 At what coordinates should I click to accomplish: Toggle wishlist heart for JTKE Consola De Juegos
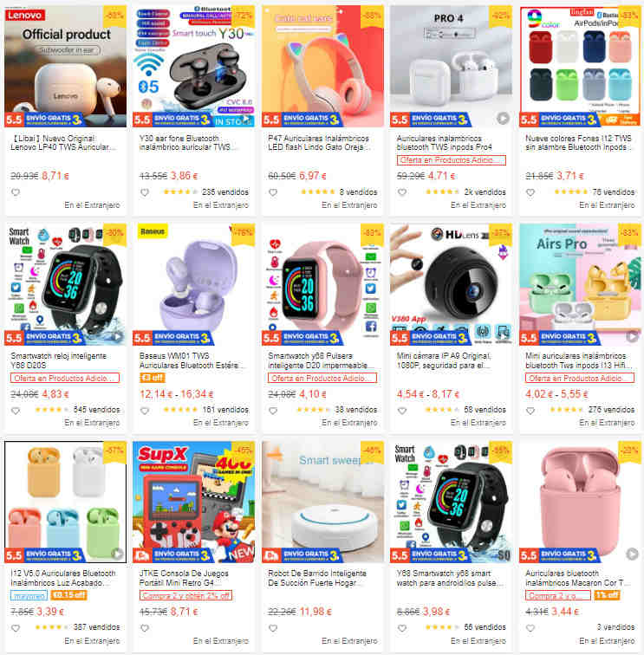(145, 628)
